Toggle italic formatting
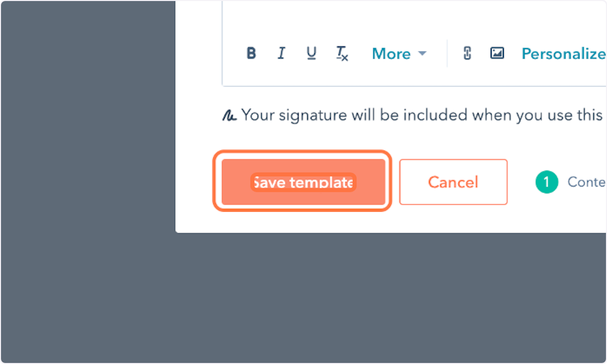Screen dimensions: 607x364 281,53
